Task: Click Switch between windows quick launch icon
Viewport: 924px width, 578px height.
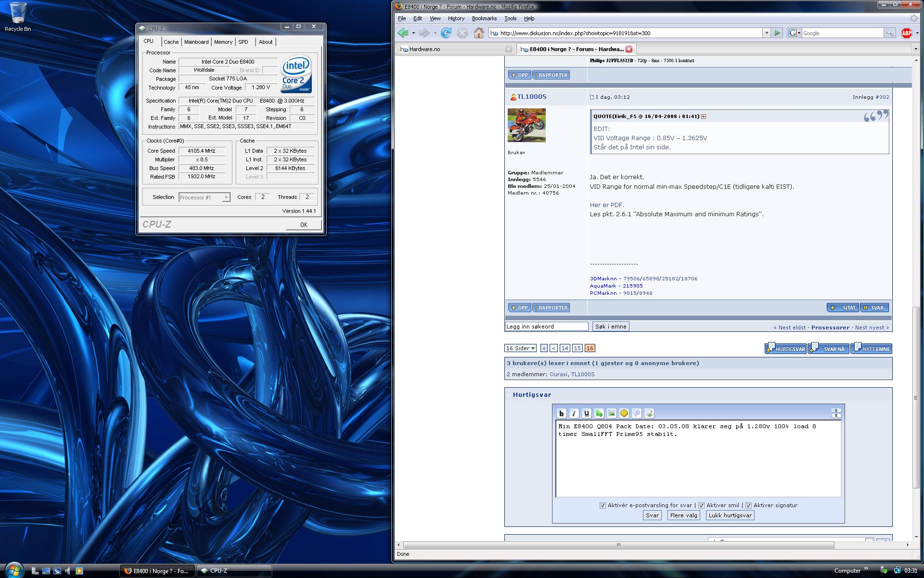Action: pos(57,571)
